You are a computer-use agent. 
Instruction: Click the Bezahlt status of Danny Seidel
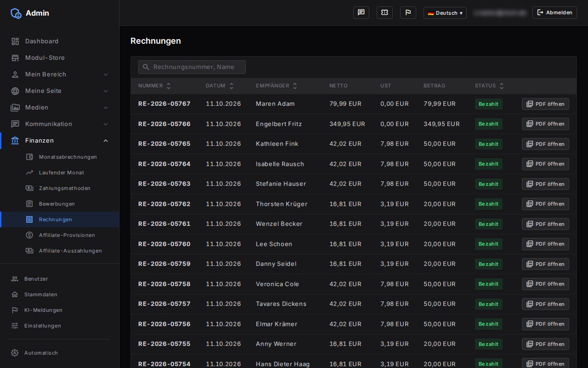point(489,264)
